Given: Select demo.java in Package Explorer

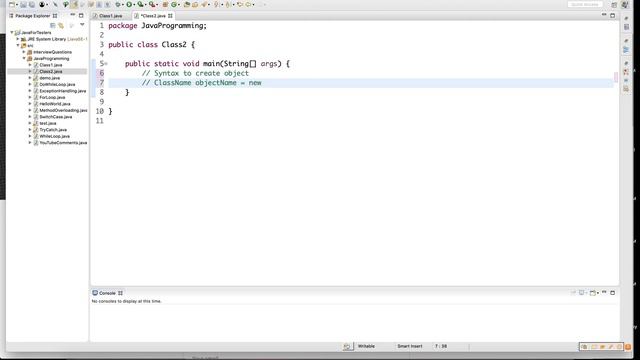Looking at the screenshot, I should click(49, 78).
